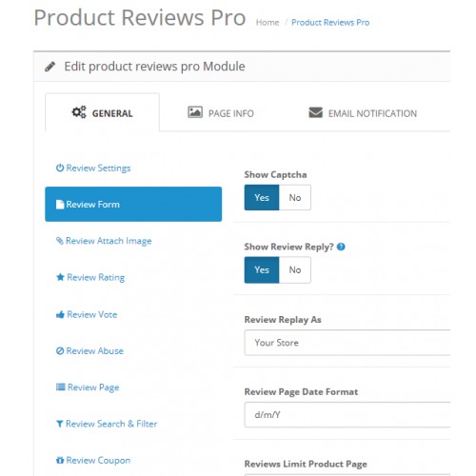Click the gears icon on General tab
The width and height of the screenshot is (476, 476).
point(79,112)
